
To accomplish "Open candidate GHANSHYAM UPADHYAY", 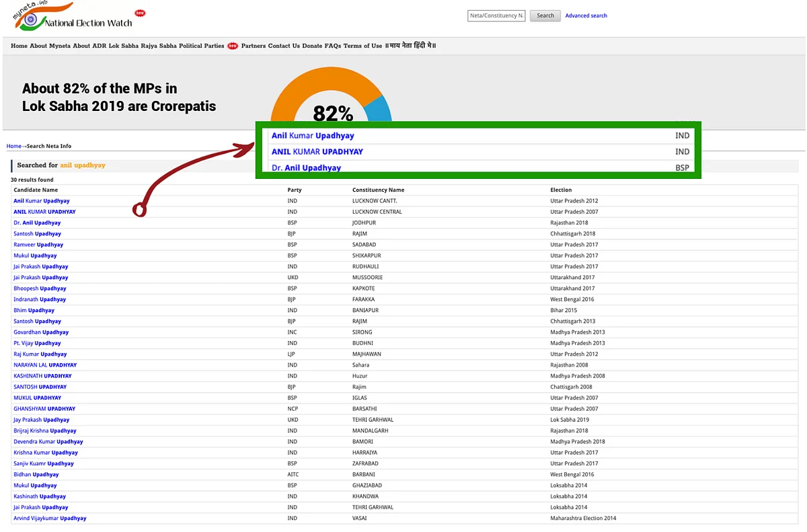I will coord(44,409).
